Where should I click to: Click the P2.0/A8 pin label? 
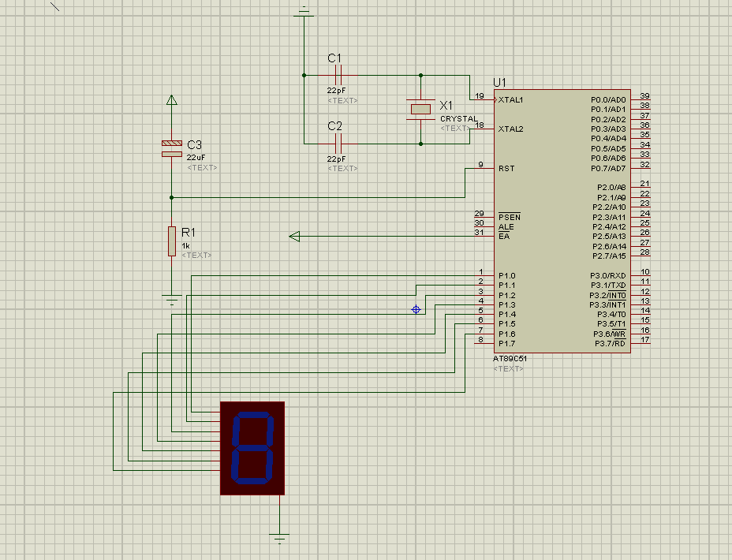tap(611, 188)
